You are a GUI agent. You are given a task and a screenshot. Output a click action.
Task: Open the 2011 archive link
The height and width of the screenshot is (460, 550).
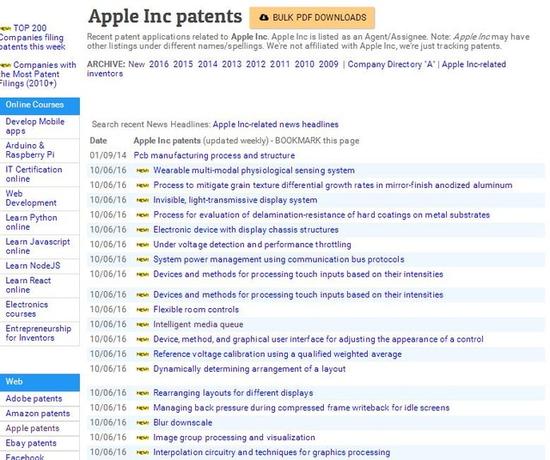(x=280, y=64)
